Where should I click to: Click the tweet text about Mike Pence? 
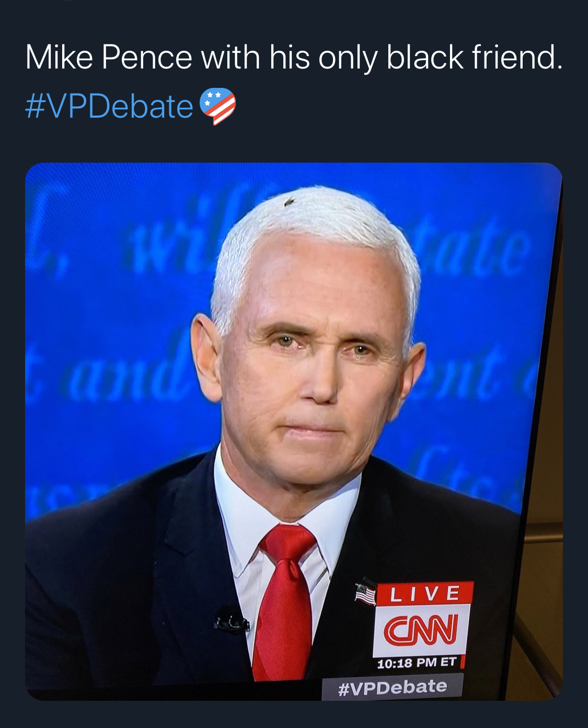tap(294, 56)
